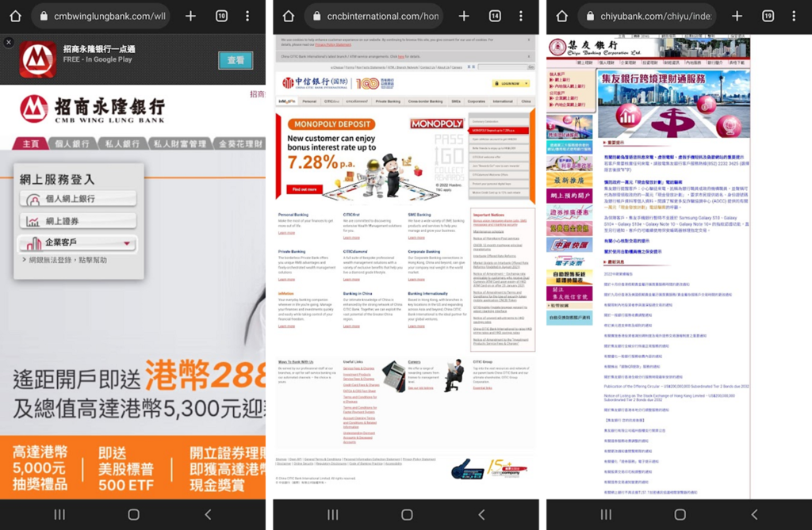The width and height of the screenshot is (812, 530).
Task: Click the lock icon beside chiyubank.com URL
Action: pos(590,16)
